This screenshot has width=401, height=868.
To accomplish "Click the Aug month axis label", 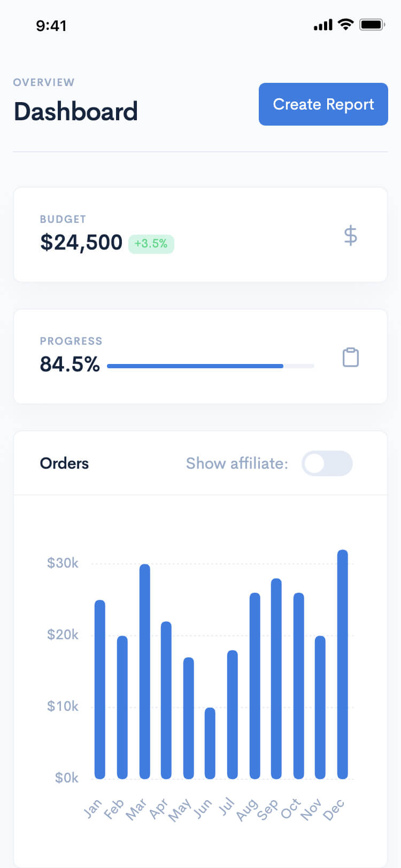I will coord(246,810).
